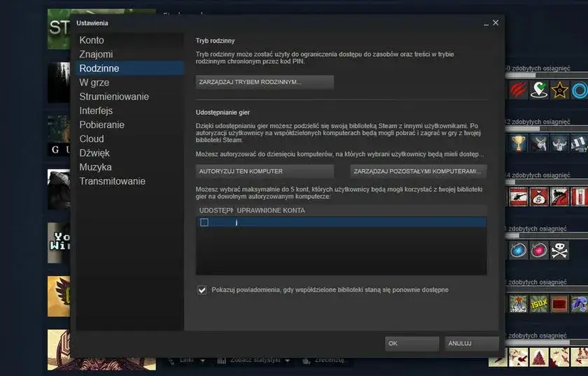Open the yellow winged emblem game thumbnail
The width and height of the screenshot is (588, 376).
click(59, 296)
